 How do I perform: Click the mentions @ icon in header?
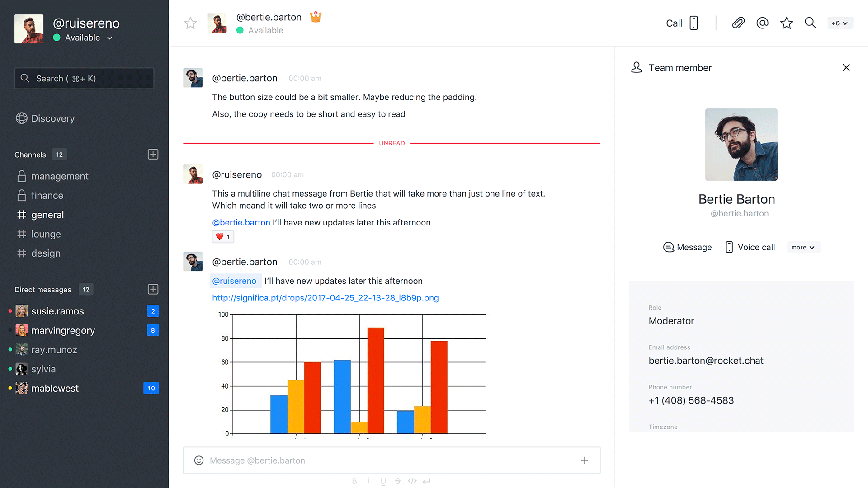point(762,23)
